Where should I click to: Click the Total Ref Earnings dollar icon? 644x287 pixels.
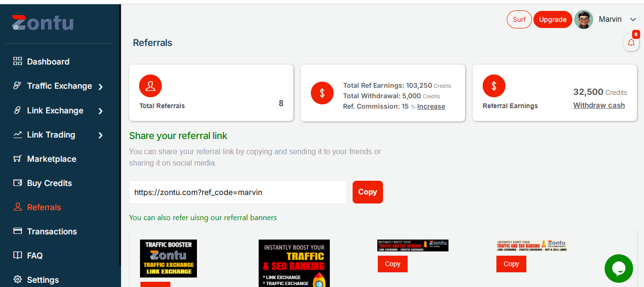pyautogui.click(x=322, y=93)
